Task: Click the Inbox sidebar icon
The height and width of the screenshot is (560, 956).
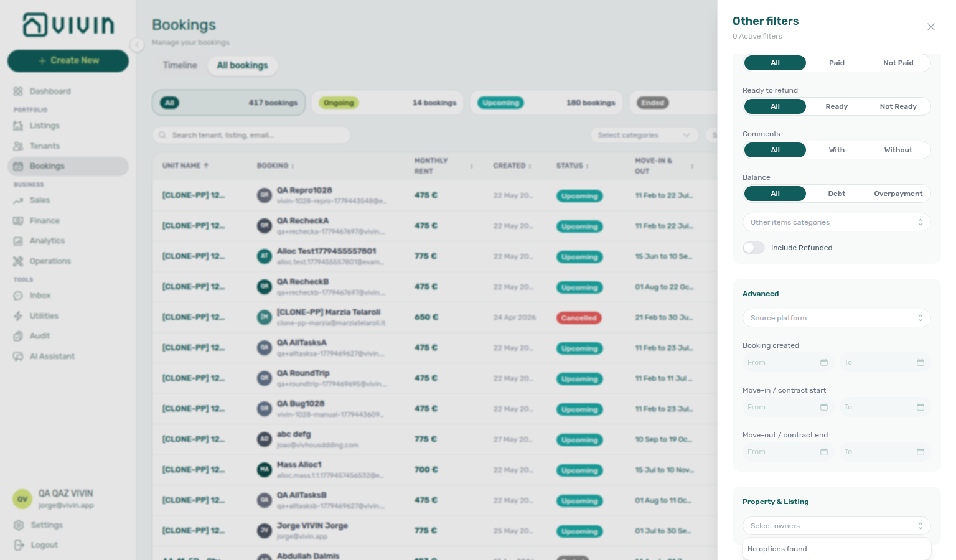Action: [18, 296]
